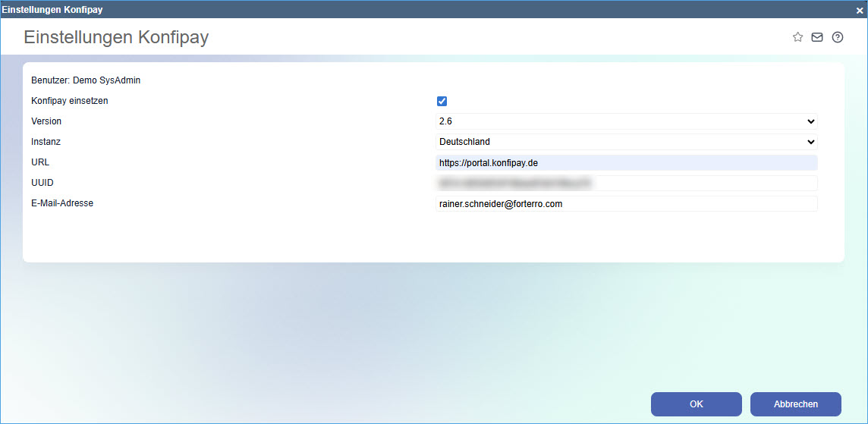Click the Benutzer: Demo SysAdmin text
The height and width of the screenshot is (424, 868).
point(86,80)
